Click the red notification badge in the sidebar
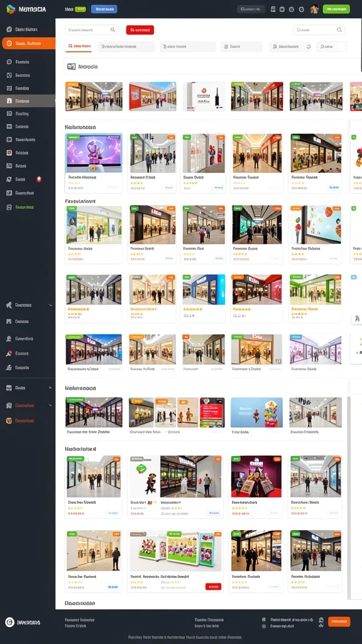 (39, 179)
